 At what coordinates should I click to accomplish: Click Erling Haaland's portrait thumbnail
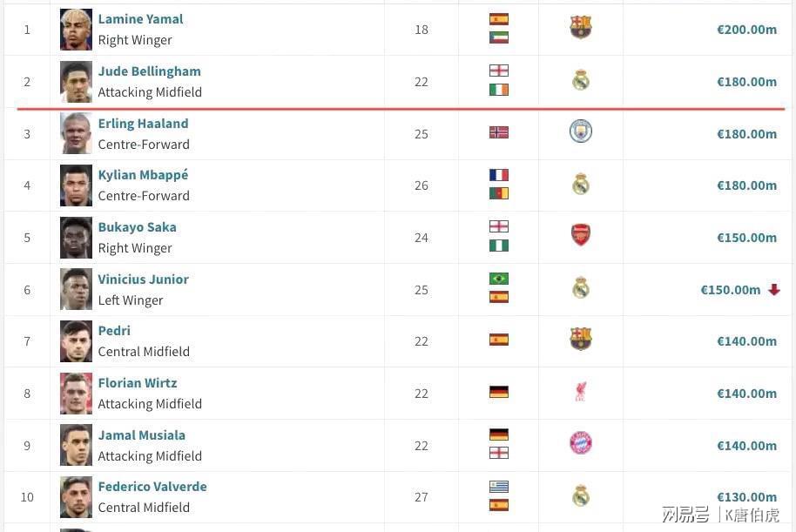tap(76, 133)
